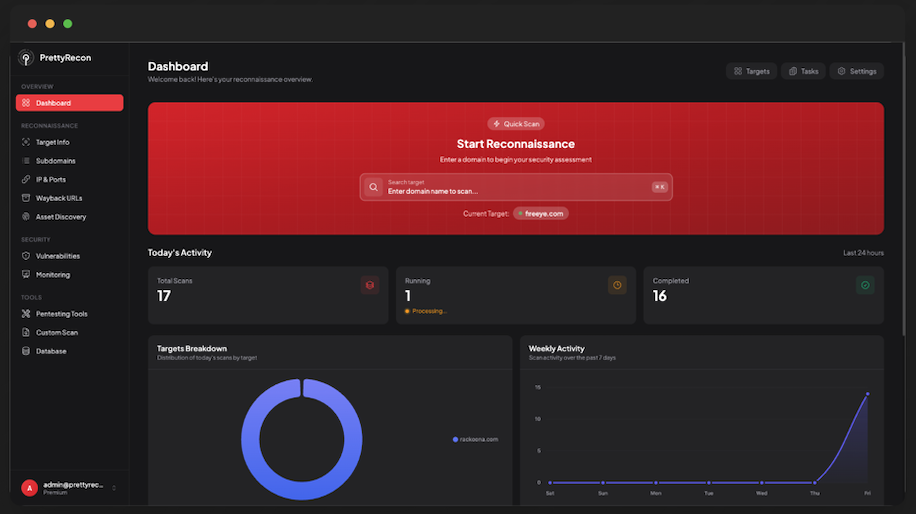The height and width of the screenshot is (514, 916).
Task: Click the Monitoring screen icon
Action: coord(26,274)
